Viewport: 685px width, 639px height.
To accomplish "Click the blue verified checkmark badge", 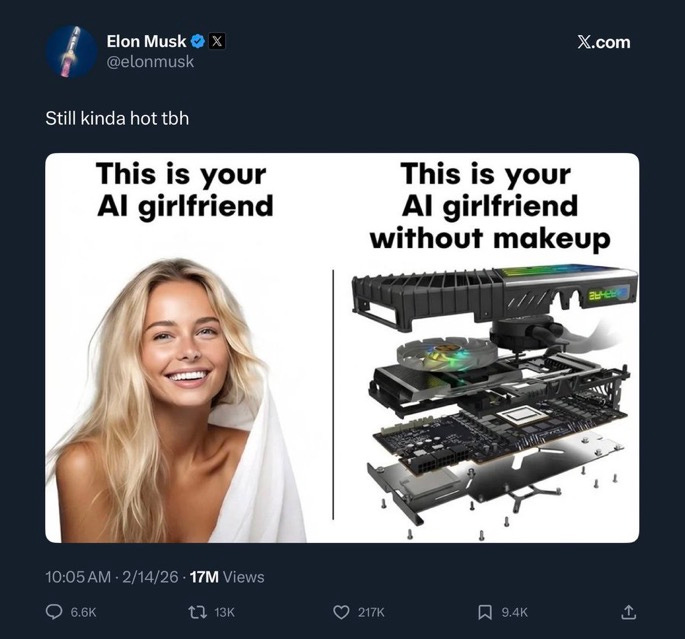I will tap(198, 41).
